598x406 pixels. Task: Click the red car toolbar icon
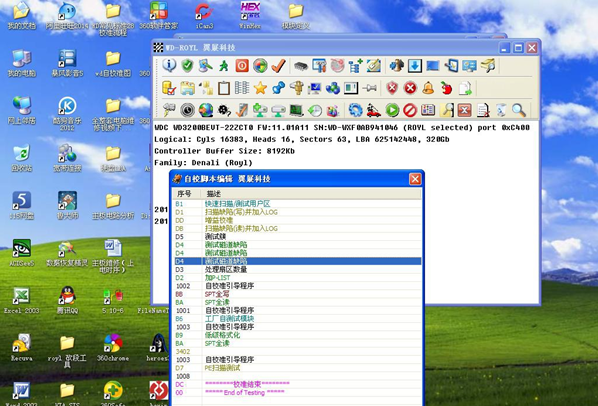[x=373, y=111]
